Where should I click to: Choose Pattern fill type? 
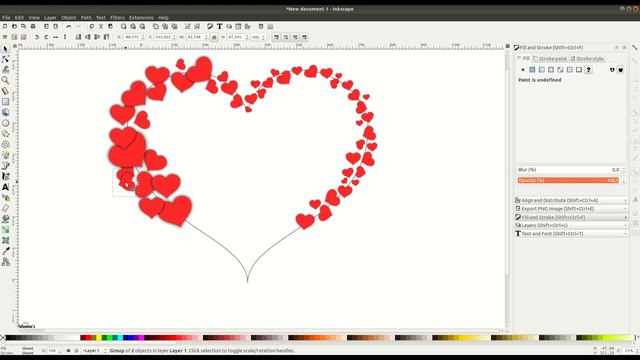[x=569, y=70]
